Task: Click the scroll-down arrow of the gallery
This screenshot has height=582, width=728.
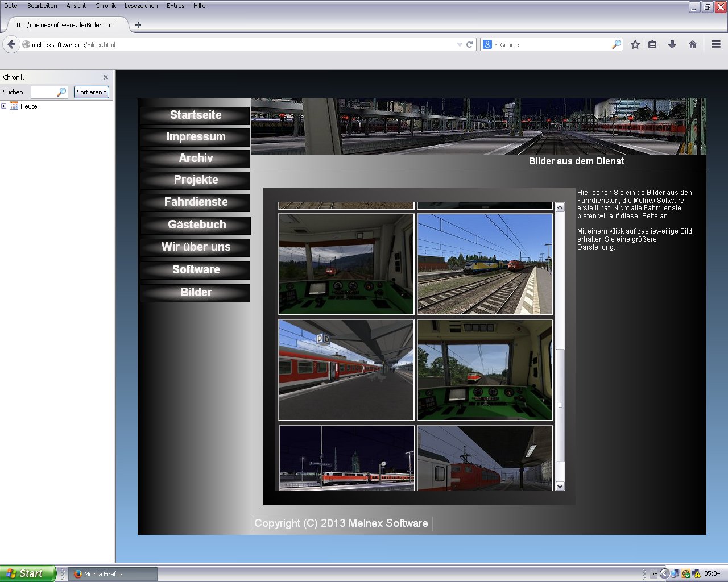Action: [560, 486]
